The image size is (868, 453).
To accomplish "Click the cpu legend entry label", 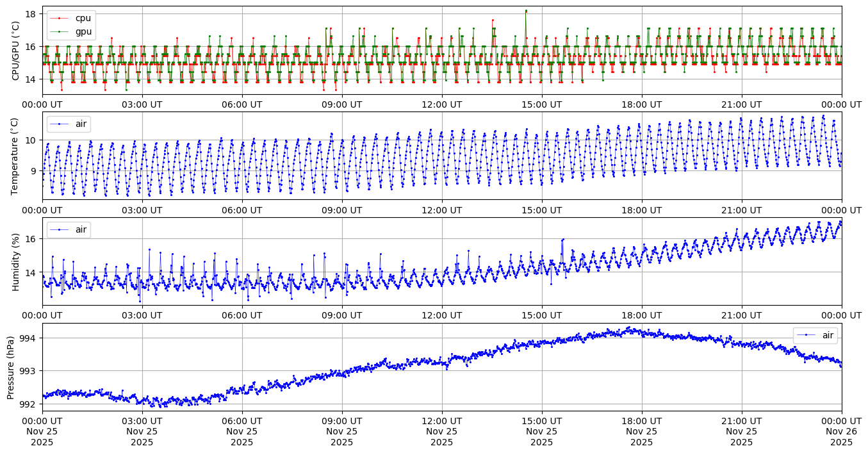I will click(83, 18).
